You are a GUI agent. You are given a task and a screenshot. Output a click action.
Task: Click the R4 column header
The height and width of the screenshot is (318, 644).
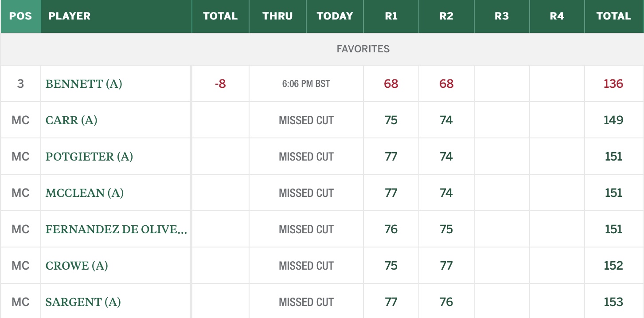coord(557,16)
